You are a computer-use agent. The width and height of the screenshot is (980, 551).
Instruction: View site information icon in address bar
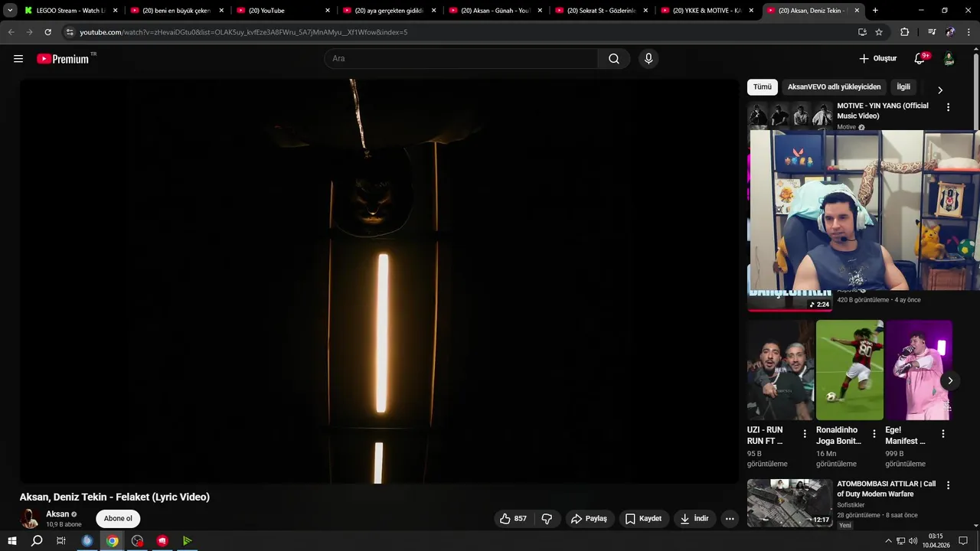pyautogui.click(x=70, y=32)
